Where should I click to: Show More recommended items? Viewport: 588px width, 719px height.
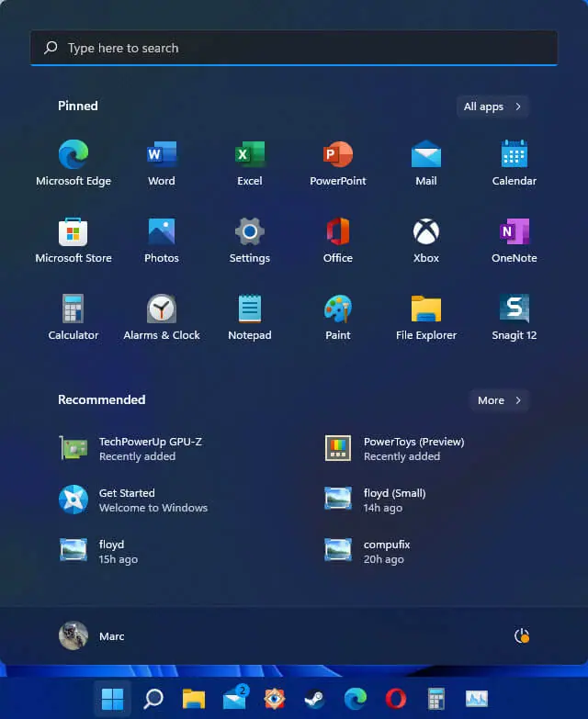(x=500, y=400)
